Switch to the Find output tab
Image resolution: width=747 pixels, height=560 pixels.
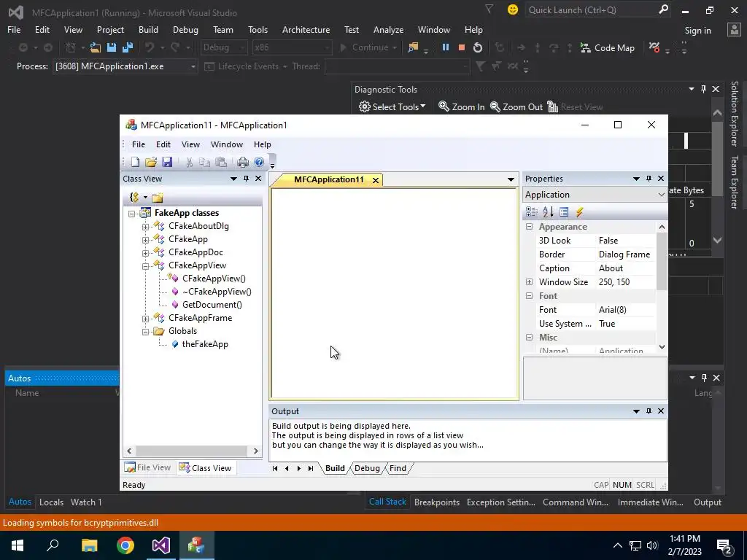[398, 468]
